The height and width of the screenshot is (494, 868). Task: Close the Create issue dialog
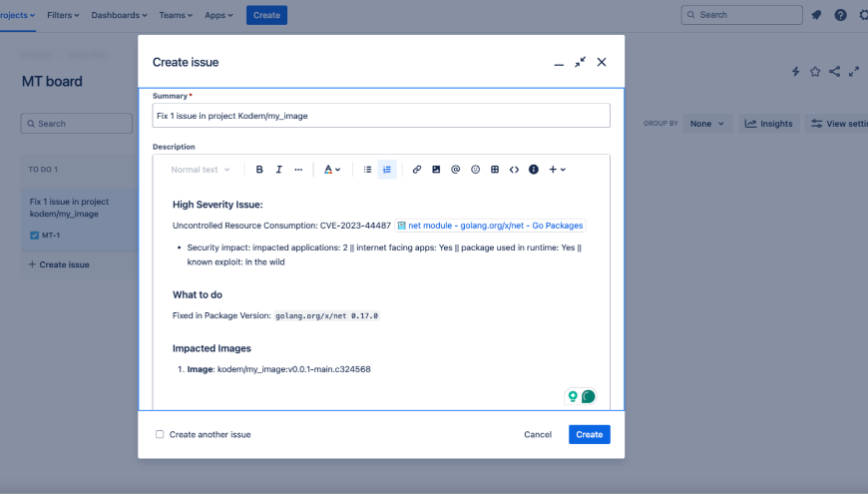602,62
